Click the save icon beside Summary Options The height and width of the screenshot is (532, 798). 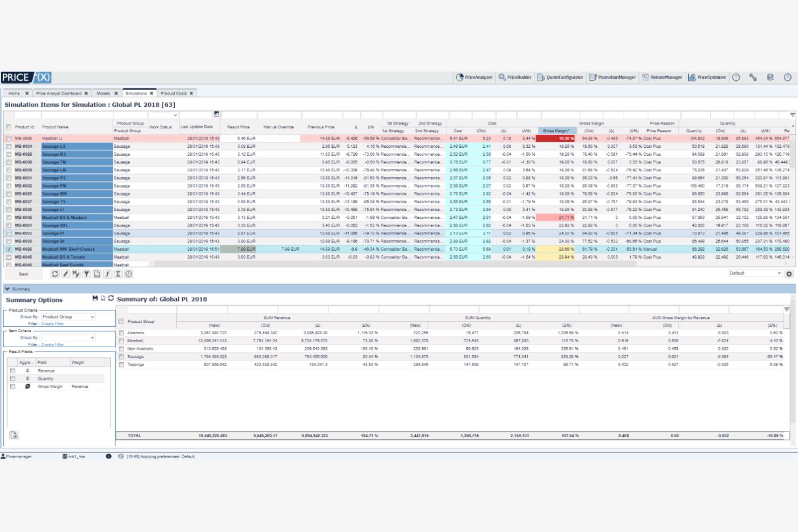point(95,298)
